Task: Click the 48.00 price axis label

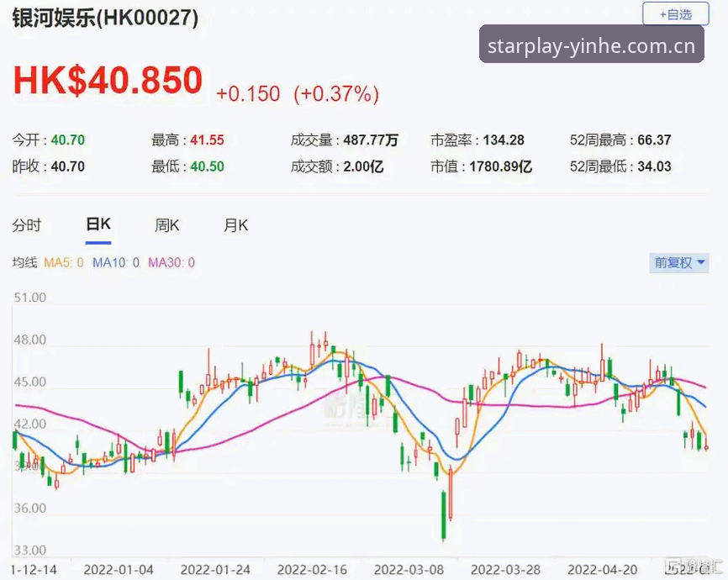Action: pyautogui.click(x=30, y=340)
